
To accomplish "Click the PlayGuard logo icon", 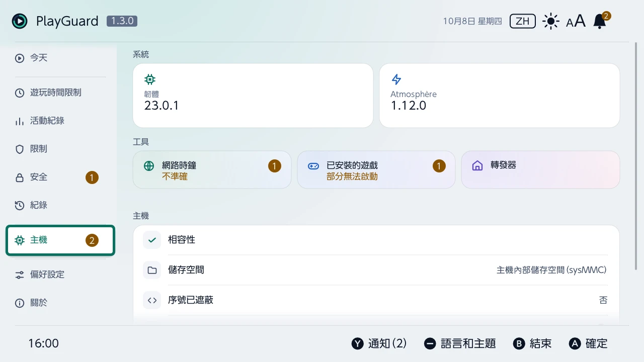I will tap(20, 21).
